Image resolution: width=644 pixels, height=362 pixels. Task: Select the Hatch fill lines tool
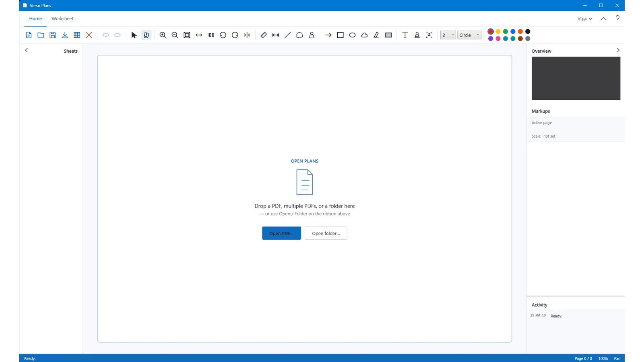pyautogui.click(x=388, y=35)
